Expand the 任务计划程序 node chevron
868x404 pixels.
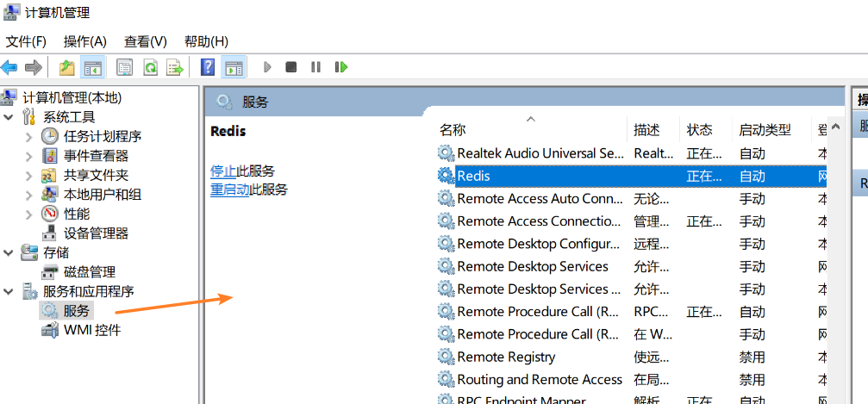pyautogui.click(x=29, y=137)
